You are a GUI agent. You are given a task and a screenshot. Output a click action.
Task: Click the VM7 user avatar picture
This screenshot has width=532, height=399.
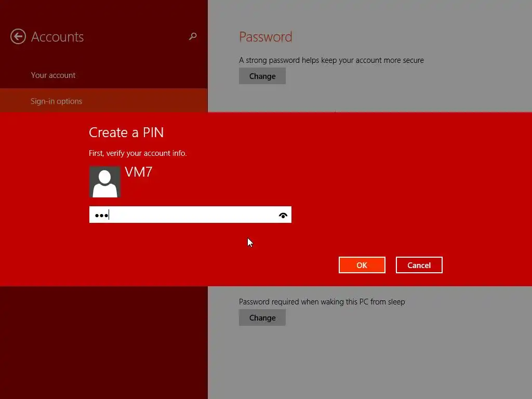[105, 182]
